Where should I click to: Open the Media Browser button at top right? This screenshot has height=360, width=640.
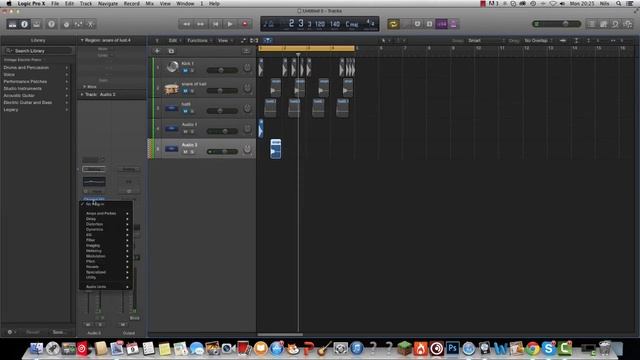628,24
